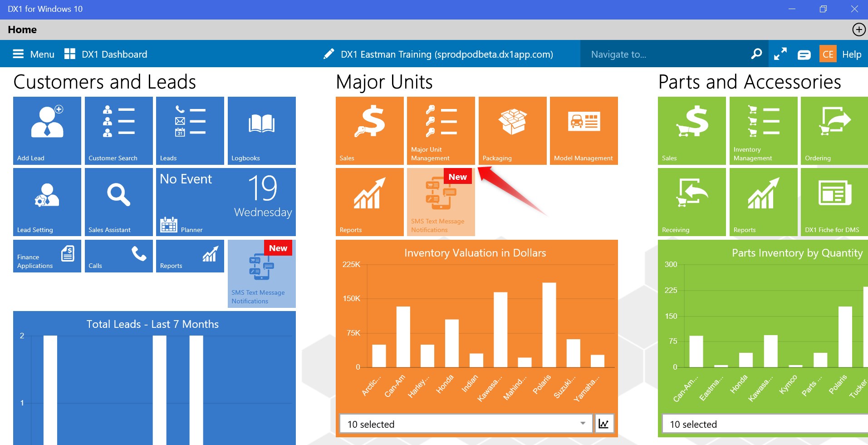The image size is (868, 445).
Task: Click the Help link
Action: 852,54
